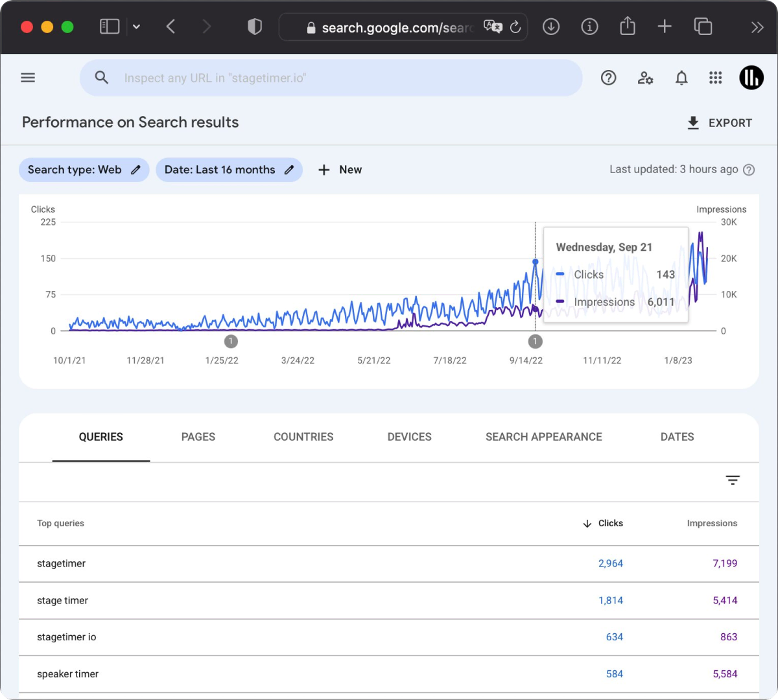Expand Safari toolbar overflow chevrons
Screen dimensions: 778x700
757,27
